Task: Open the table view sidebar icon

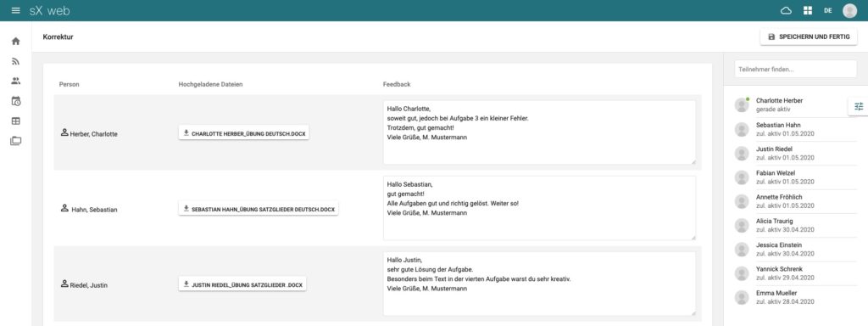Action: (x=15, y=121)
